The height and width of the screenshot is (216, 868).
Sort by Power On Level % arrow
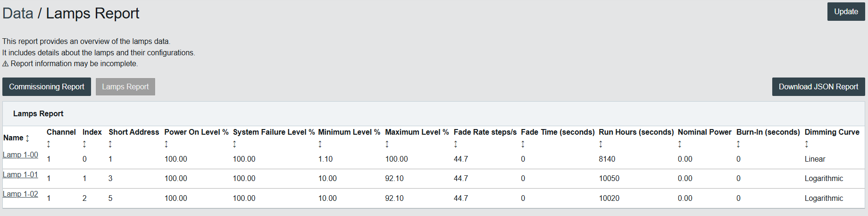point(166,144)
